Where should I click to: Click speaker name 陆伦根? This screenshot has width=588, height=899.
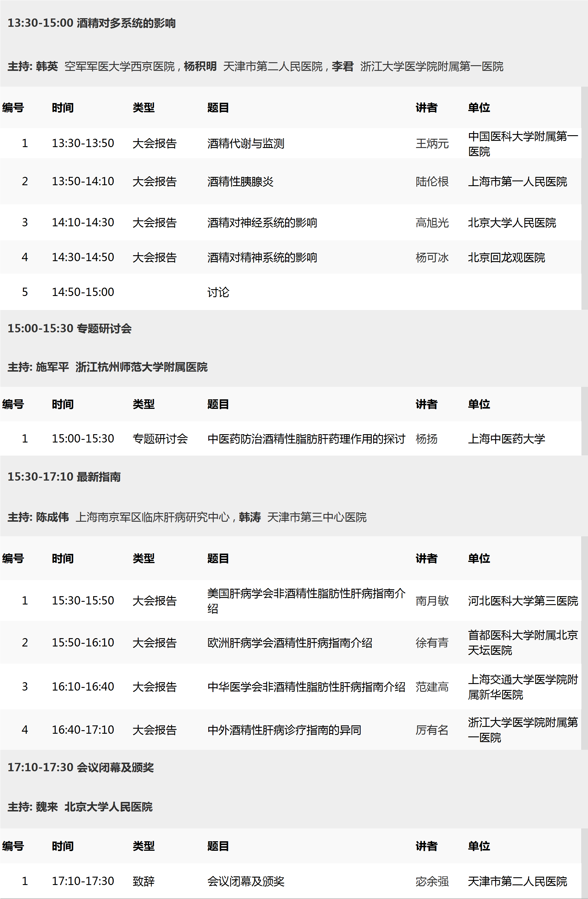coord(432,182)
